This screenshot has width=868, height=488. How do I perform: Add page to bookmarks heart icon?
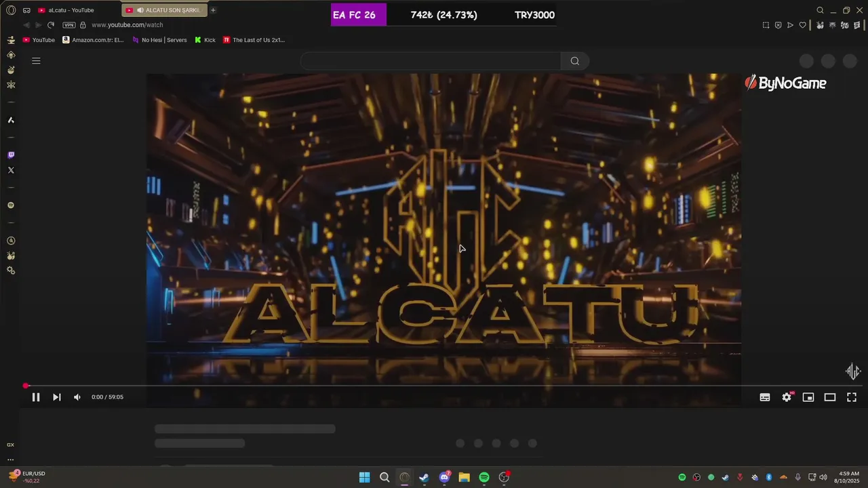pos(802,25)
